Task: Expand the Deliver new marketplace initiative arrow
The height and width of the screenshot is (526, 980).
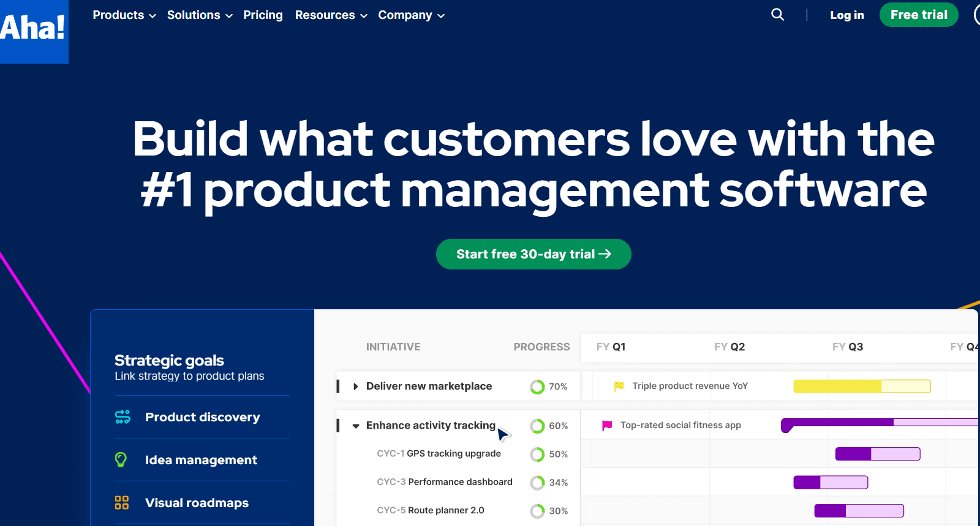Action: (x=355, y=386)
